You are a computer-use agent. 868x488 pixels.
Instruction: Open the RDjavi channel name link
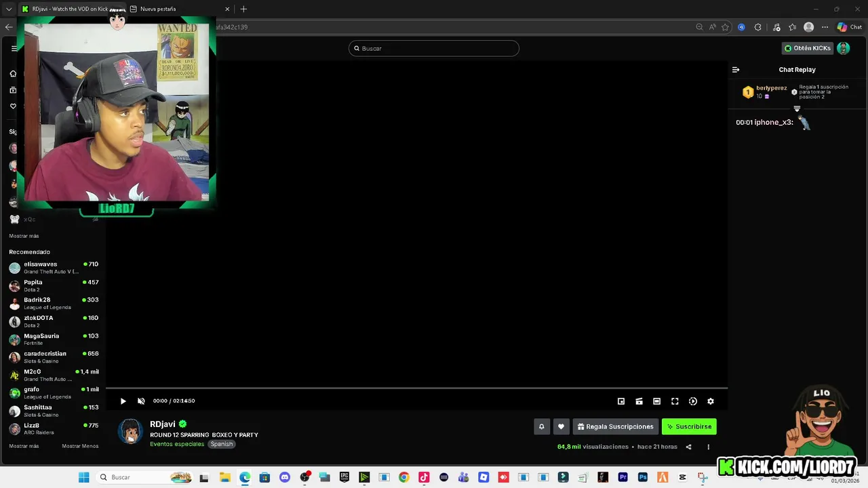pyautogui.click(x=163, y=424)
